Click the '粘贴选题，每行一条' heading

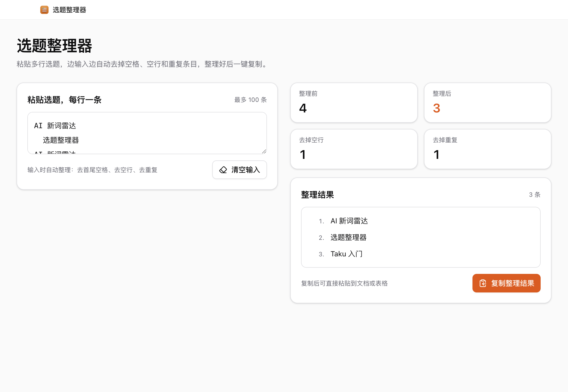click(x=65, y=100)
